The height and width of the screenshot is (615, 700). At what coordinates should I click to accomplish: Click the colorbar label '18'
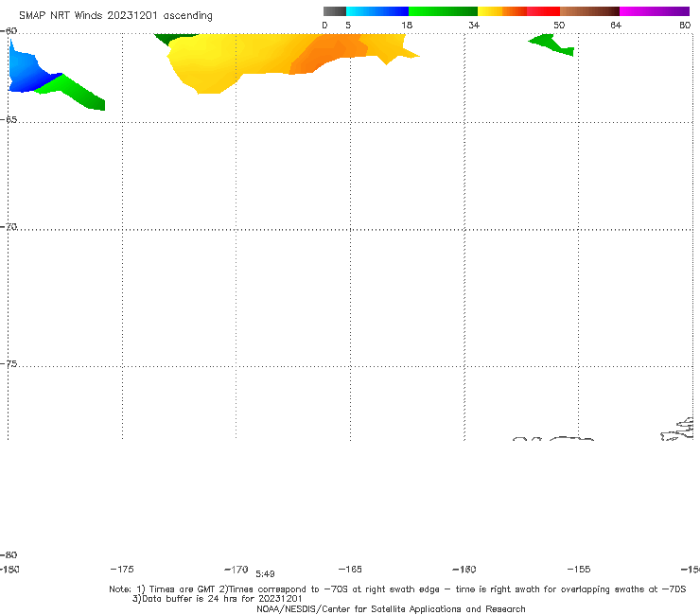[x=407, y=25]
